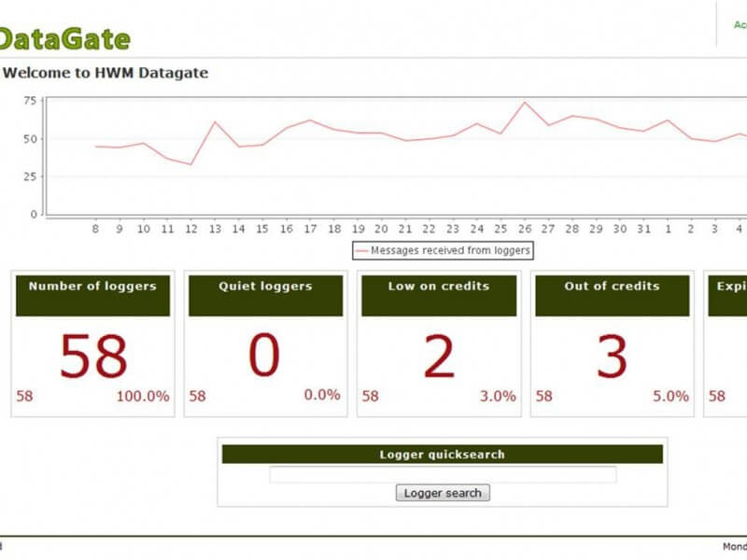Click the 3 out of credits value
The image size is (747, 560).
[613, 356]
